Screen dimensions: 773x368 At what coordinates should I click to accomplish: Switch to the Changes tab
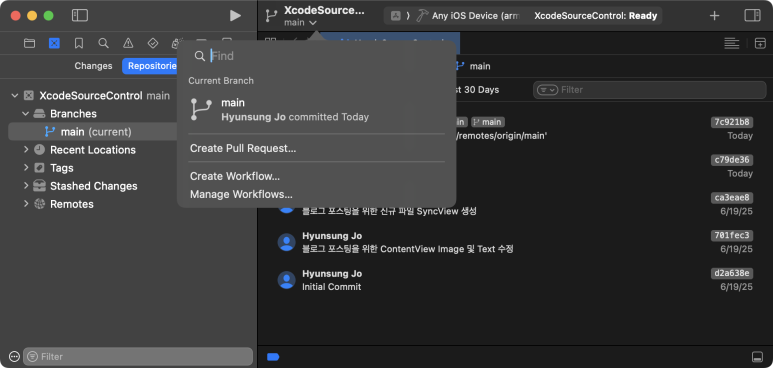tap(93, 66)
